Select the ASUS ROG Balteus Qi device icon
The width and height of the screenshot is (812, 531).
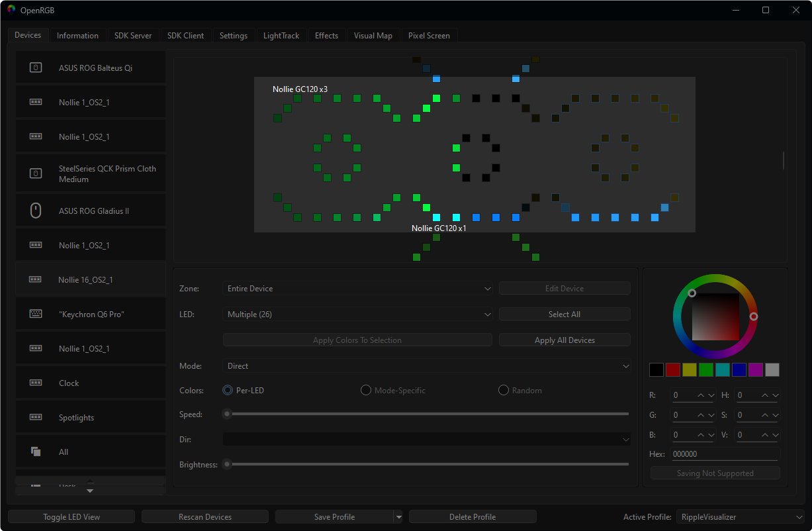tap(36, 68)
